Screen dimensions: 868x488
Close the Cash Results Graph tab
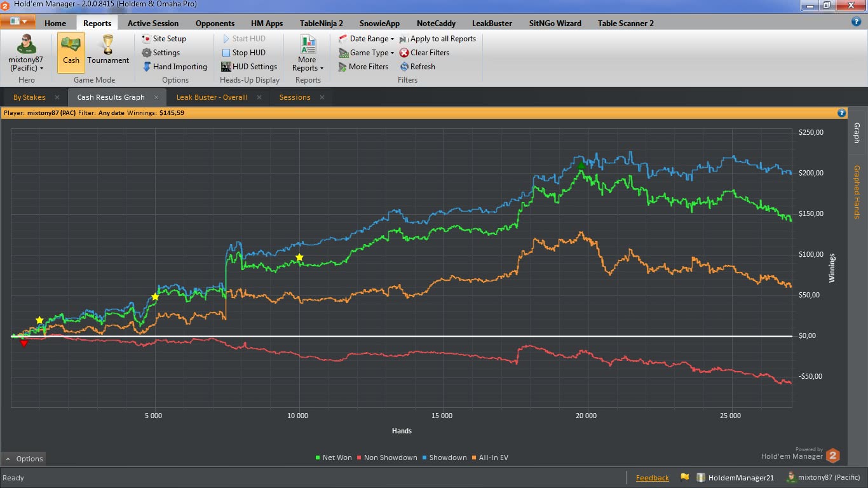(x=156, y=97)
